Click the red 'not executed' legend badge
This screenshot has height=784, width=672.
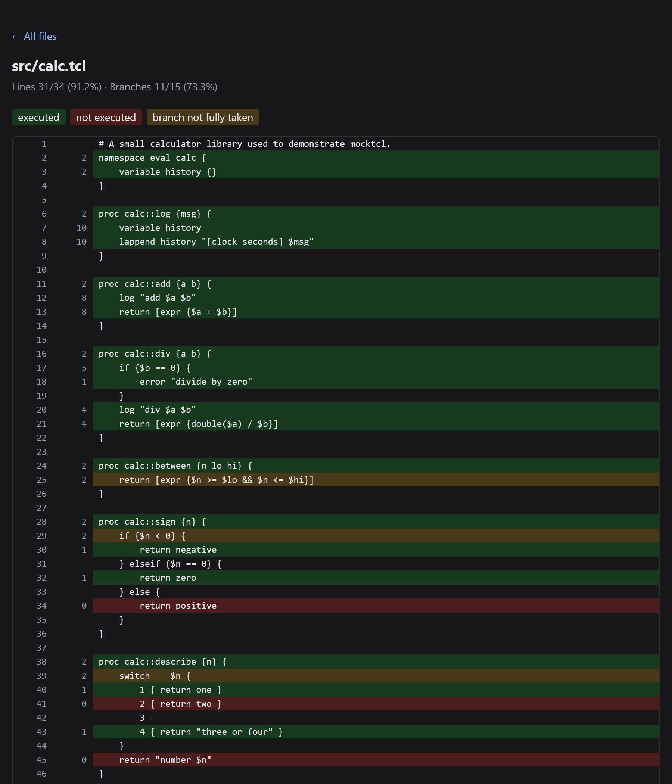pyautogui.click(x=106, y=117)
